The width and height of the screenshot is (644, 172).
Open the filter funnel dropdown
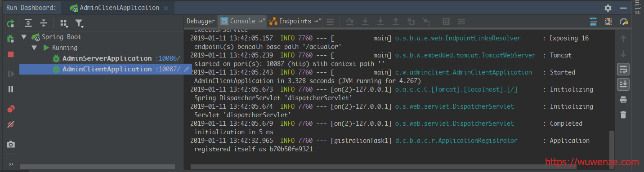click(x=79, y=23)
